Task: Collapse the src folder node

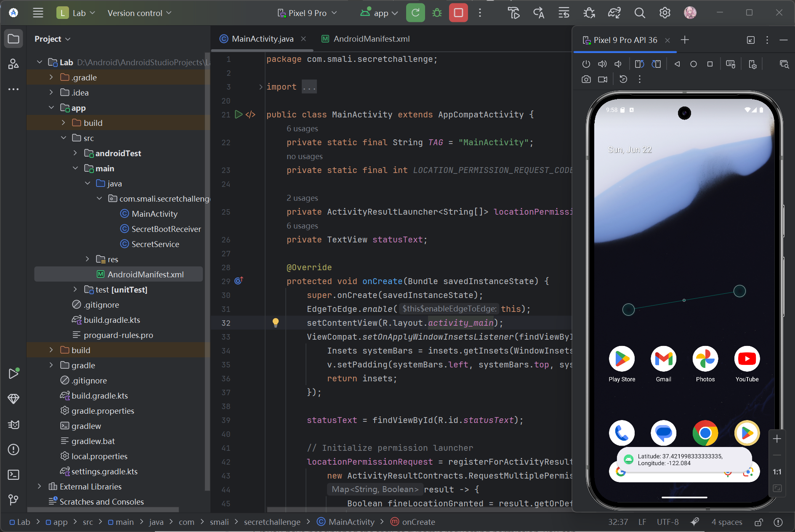Action: [64, 138]
